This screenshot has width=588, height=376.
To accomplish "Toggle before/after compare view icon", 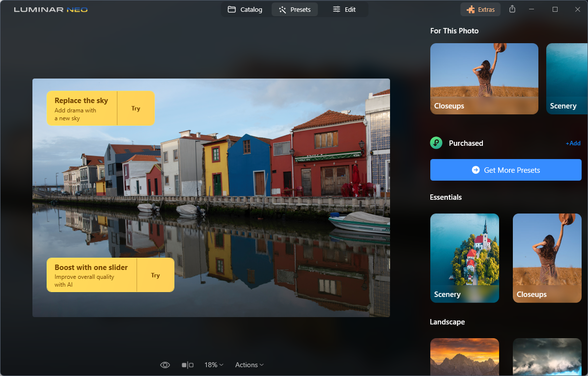I will (188, 365).
